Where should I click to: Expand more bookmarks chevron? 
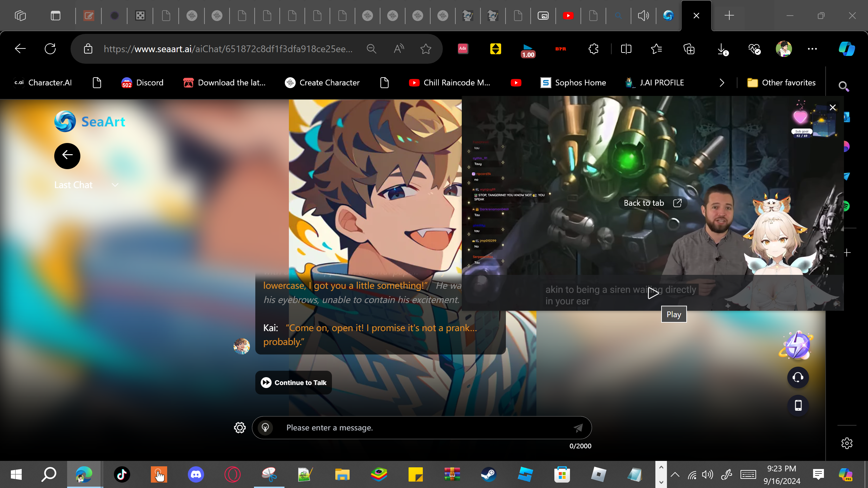click(722, 83)
